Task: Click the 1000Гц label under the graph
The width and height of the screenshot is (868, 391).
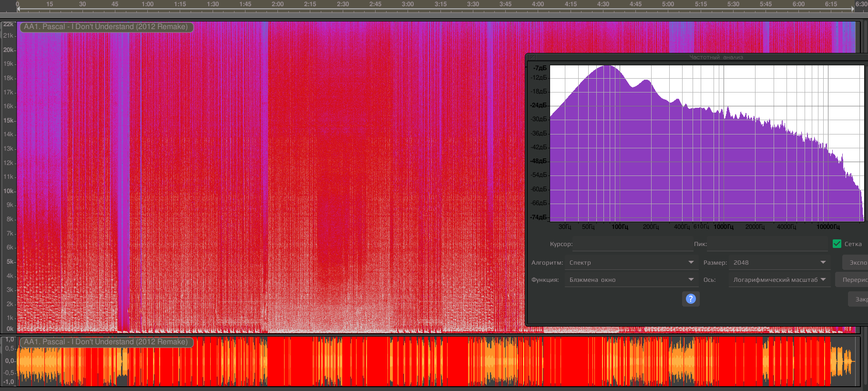Action: pyautogui.click(x=724, y=227)
